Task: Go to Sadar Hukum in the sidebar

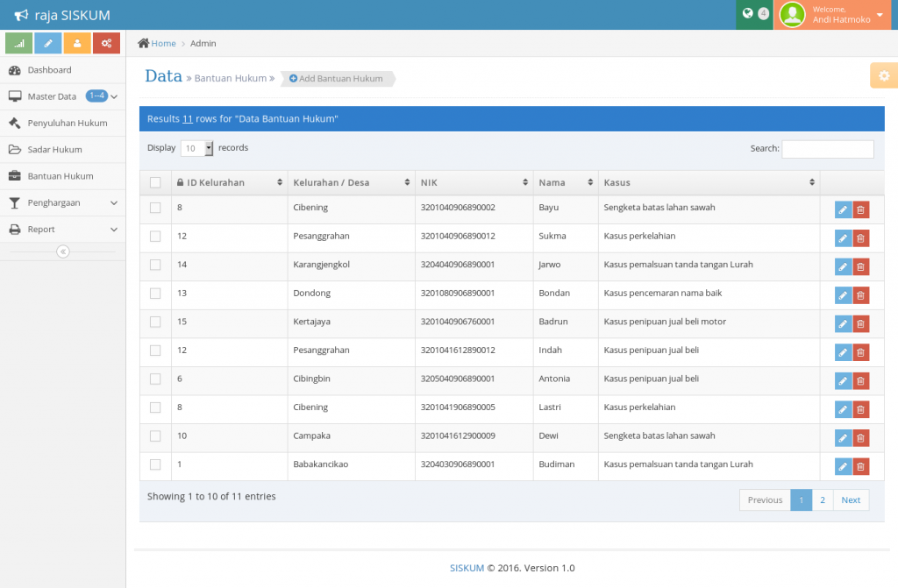Action: point(54,150)
